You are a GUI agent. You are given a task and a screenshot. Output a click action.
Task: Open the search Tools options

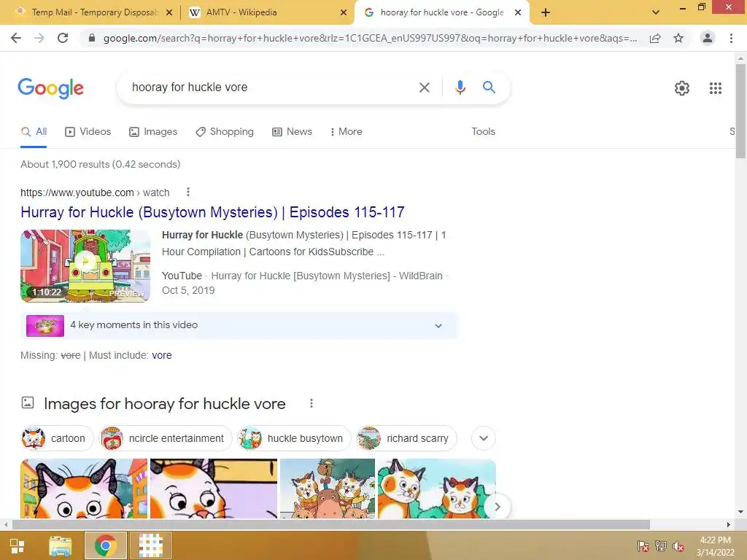click(x=483, y=132)
